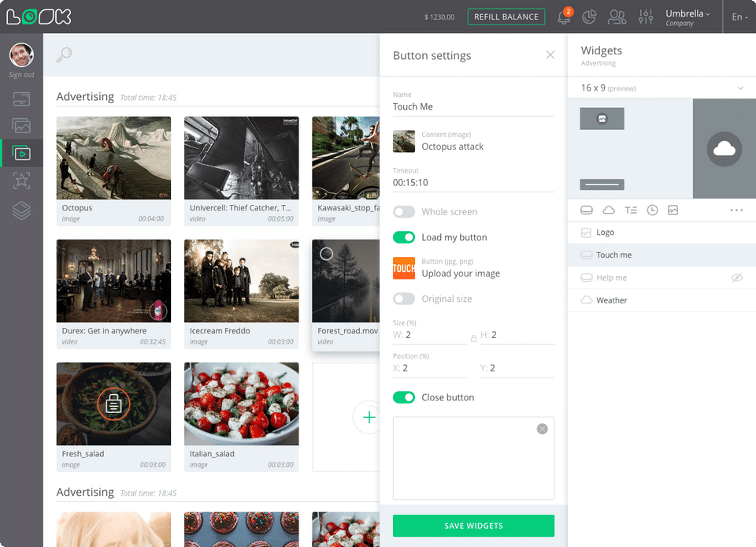Remove the close button image preview
The height and width of the screenshot is (547, 756).
(x=543, y=429)
